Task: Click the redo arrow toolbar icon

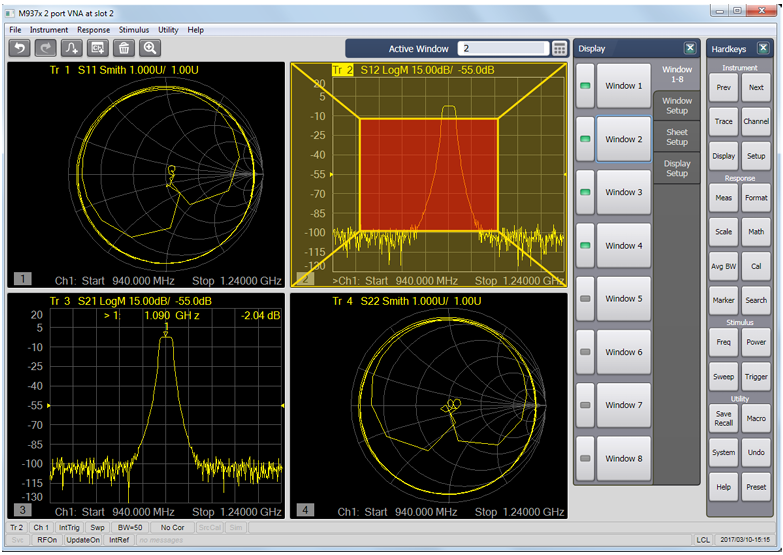Action: (45, 48)
